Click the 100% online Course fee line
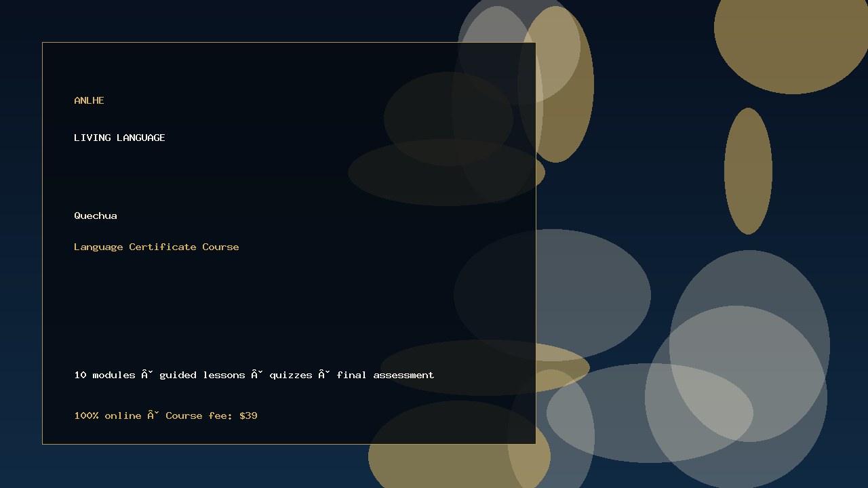 tap(165, 415)
